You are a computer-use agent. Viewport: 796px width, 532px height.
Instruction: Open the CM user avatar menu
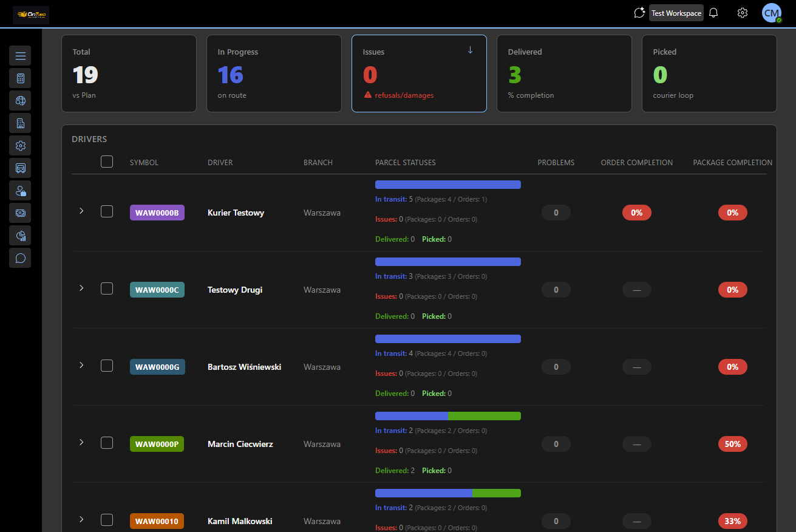tap(772, 13)
